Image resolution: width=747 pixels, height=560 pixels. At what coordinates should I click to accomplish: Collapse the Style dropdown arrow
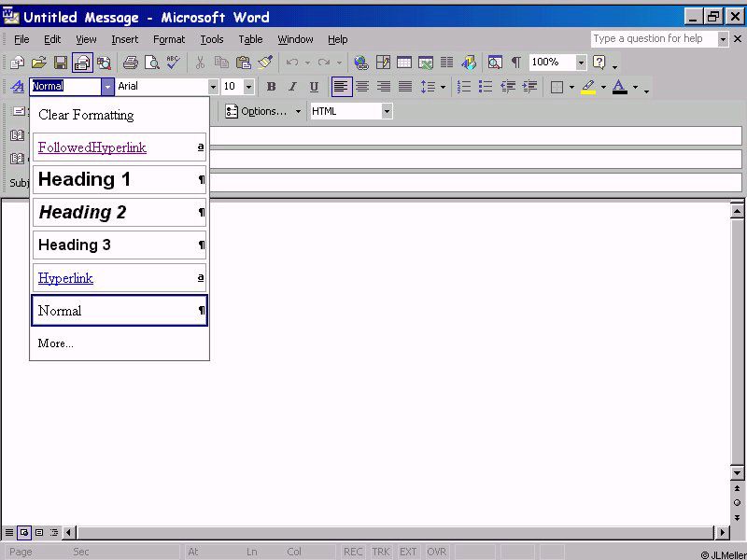click(x=107, y=87)
